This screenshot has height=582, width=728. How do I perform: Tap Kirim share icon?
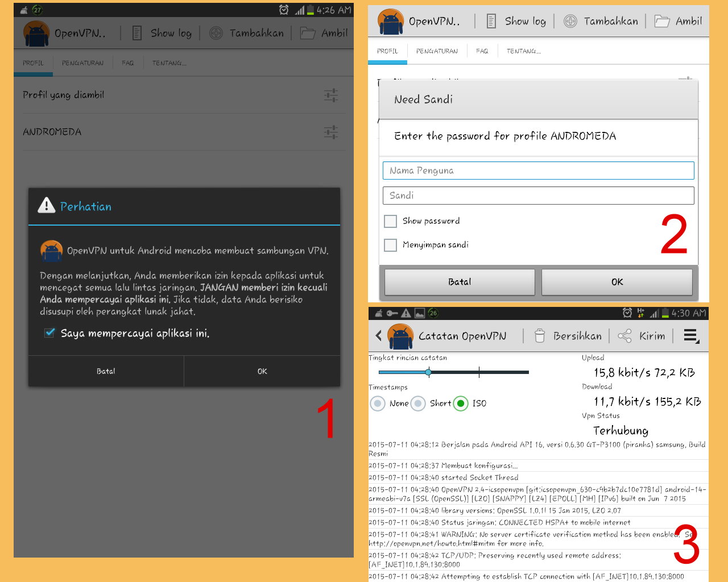pyautogui.click(x=624, y=336)
